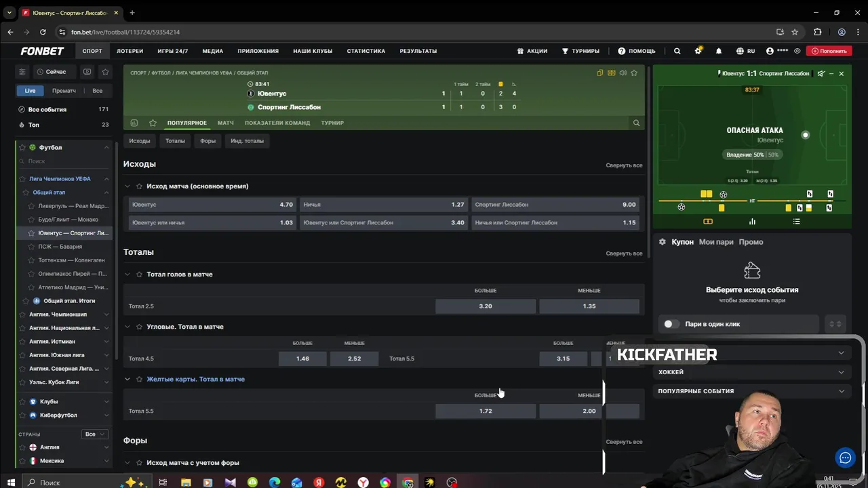Click favorite markets star beside Популярное
This screenshot has height=488, width=868.
[153, 123]
